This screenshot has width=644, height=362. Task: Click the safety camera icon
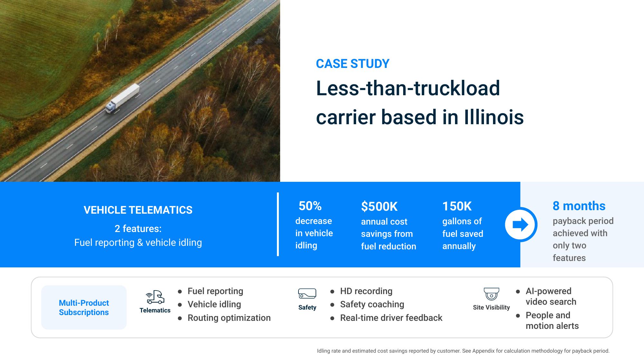coord(307,292)
